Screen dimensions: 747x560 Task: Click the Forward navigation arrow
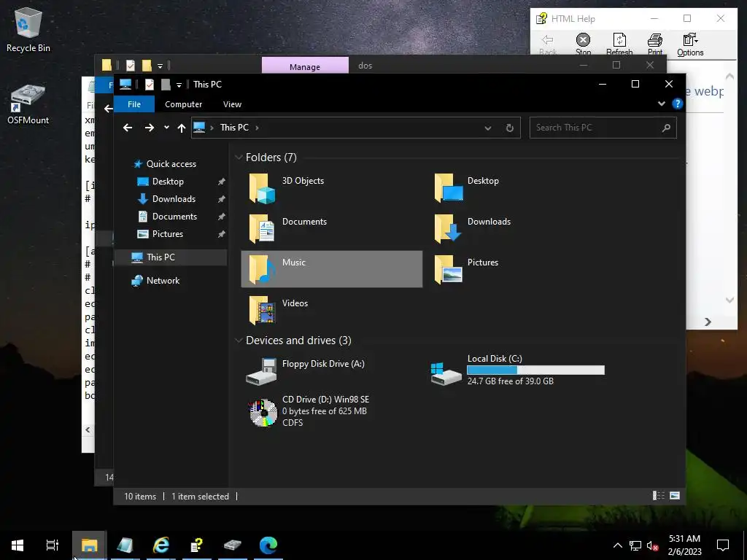[x=149, y=128]
